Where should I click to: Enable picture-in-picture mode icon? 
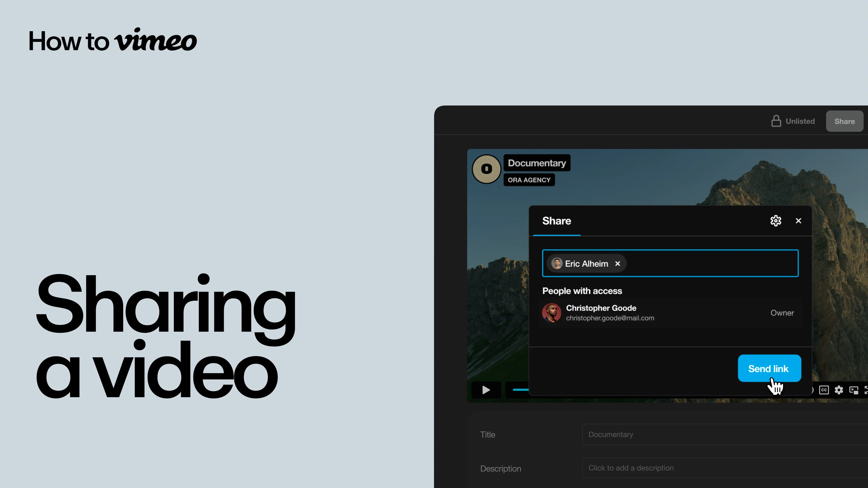854,390
